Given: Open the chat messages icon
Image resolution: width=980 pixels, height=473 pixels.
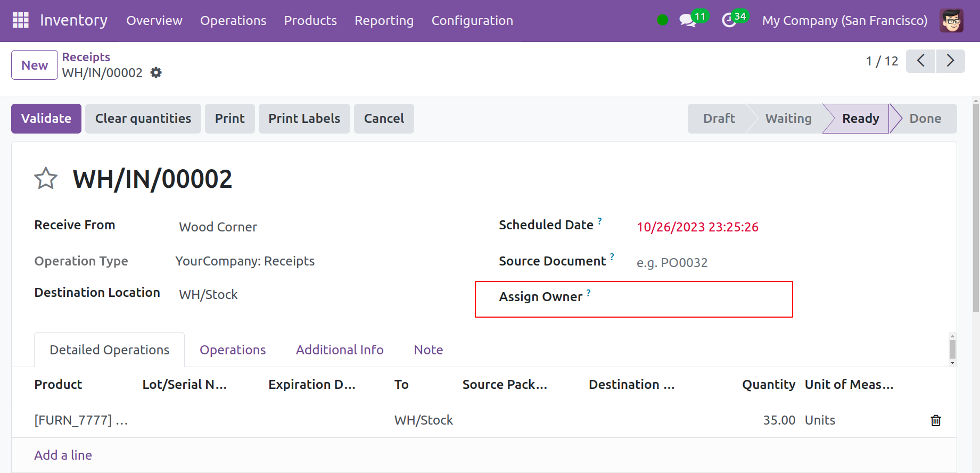Looking at the screenshot, I should pyautogui.click(x=687, y=20).
